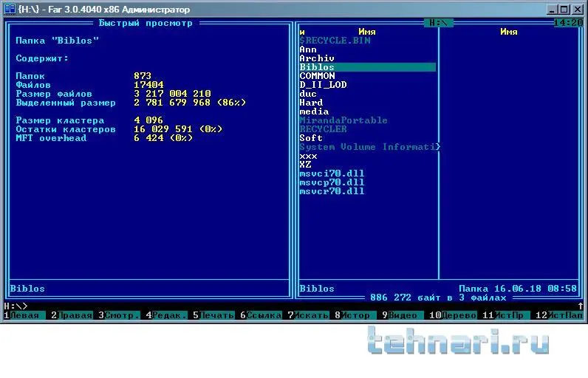Click the MFT overhead value 6 424
This screenshot has width=588, height=378.
click(x=148, y=138)
